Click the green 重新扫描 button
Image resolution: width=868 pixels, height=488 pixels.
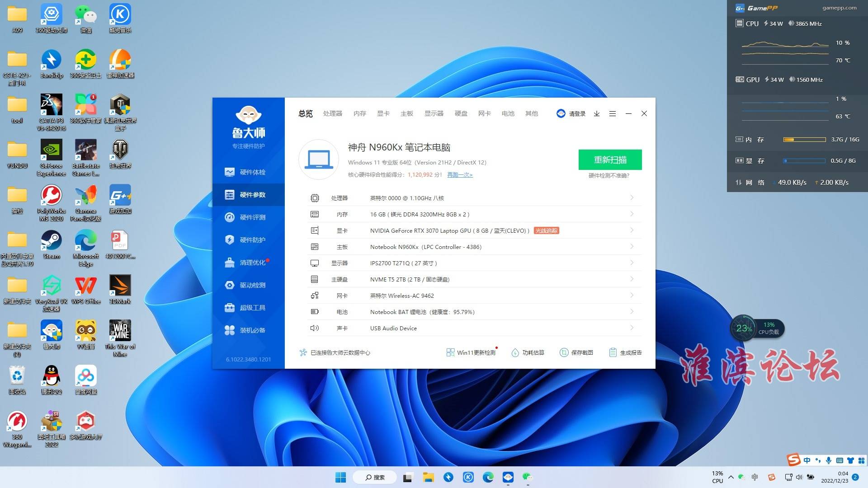610,160
